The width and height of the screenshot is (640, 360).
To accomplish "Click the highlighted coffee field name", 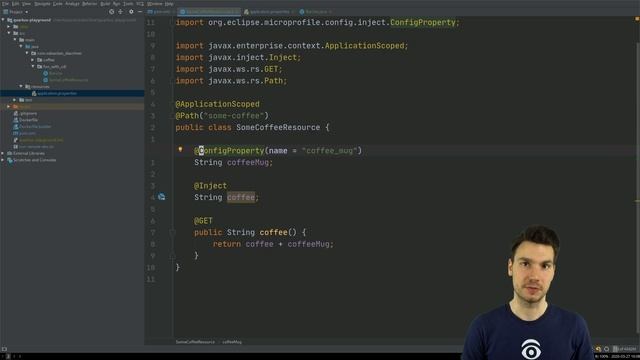I will (241, 197).
